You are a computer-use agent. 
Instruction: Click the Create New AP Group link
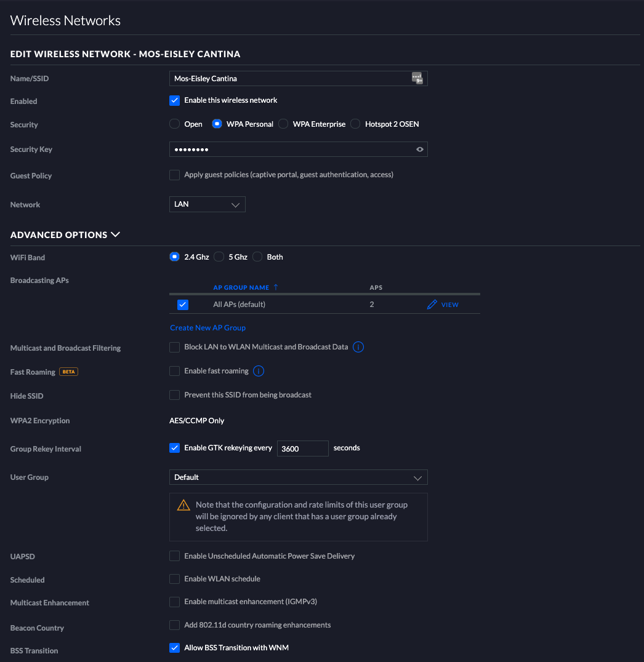click(x=208, y=328)
